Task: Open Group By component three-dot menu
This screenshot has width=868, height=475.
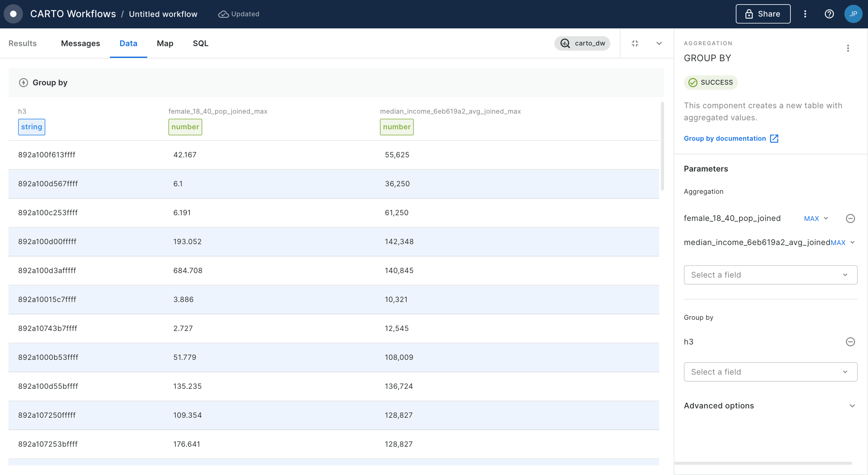Action: tap(848, 48)
